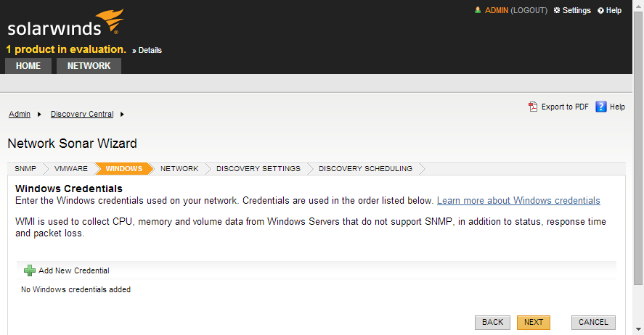This screenshot has width=644, height=335.
Task: Click the LOGOUT link
Action: tap(529, 10)
